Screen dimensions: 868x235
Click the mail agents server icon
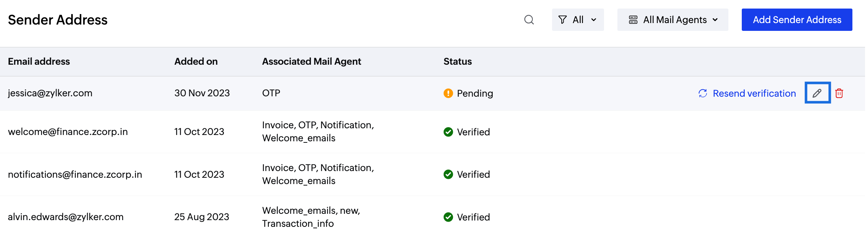point(633,20)
